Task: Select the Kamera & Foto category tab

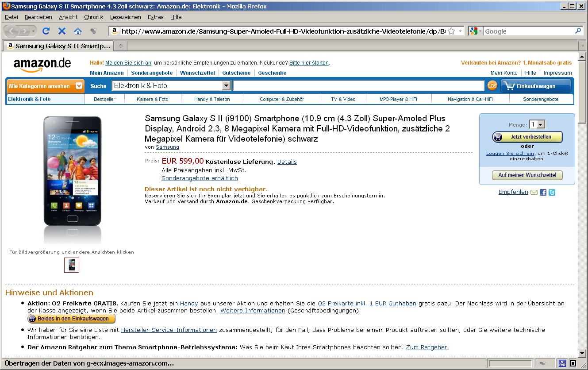Action: (x=153, y=99)
